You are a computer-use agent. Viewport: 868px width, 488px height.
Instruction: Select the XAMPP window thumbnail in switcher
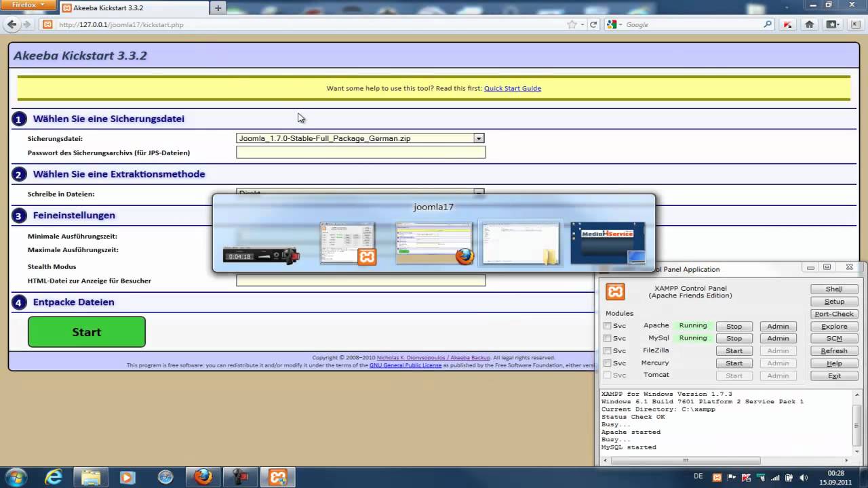348,243
